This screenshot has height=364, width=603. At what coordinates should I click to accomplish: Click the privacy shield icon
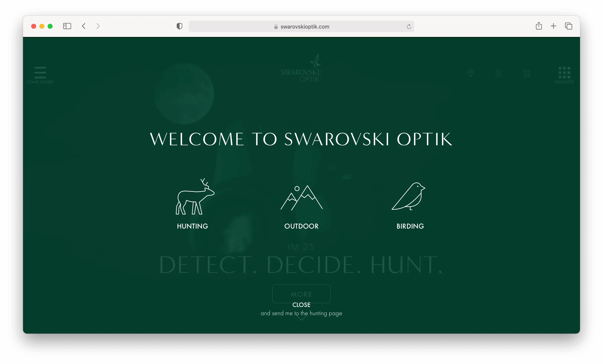click(x=179, y=26)
